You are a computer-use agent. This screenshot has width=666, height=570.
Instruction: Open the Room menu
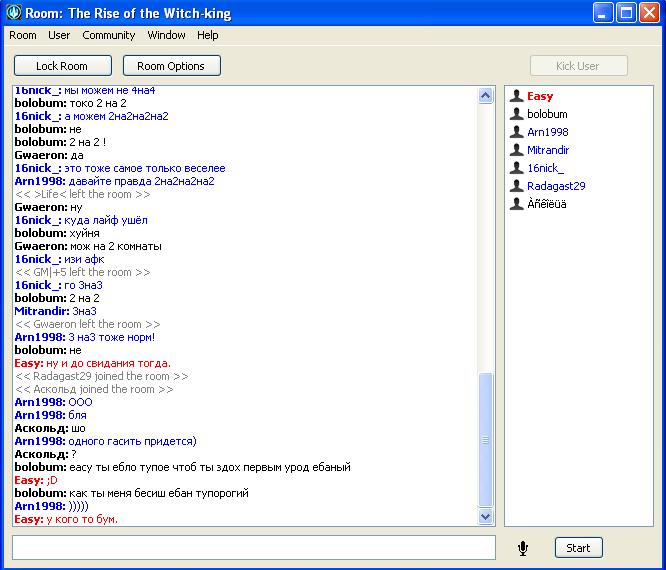pyautogui.click(x=23, y=35)
